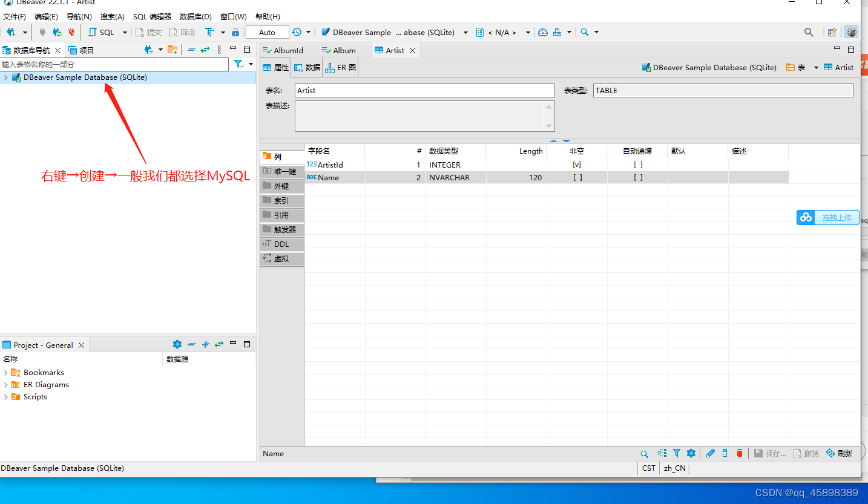Open the 帮助(H) menu
Image resolution: width=868 pixels, height=504 pixels.
[x=268, y=16]
